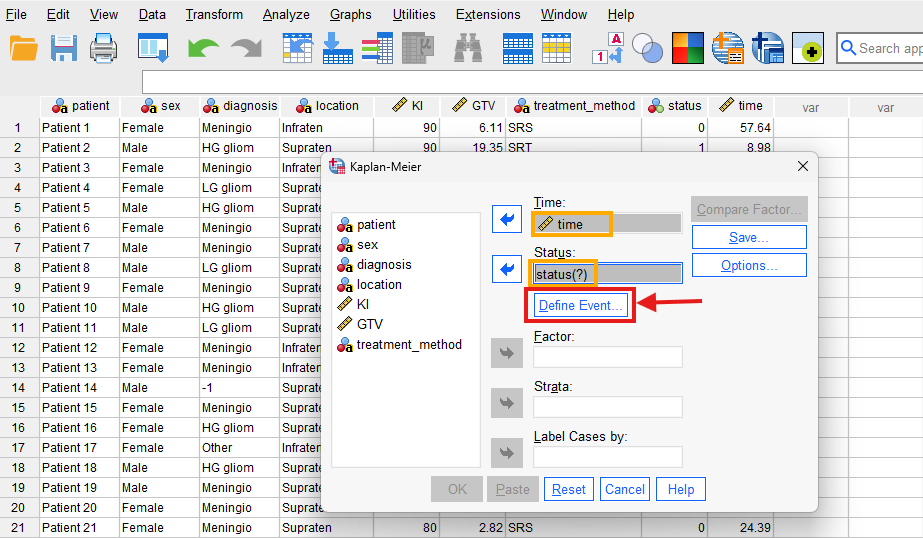Click the patient column header

point(80,107)
